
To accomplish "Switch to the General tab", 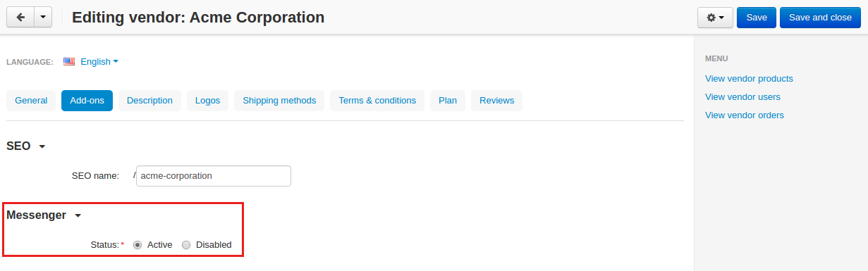I will click(x=31, y=101).
